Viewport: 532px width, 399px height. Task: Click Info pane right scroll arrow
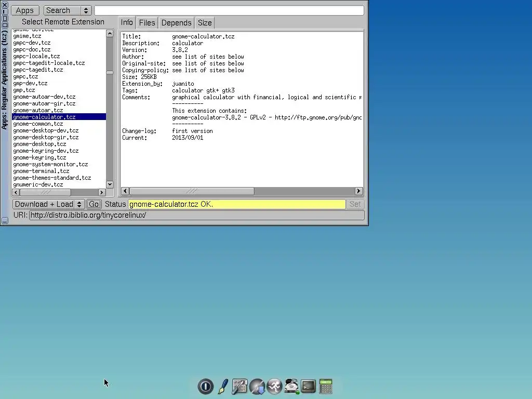click(x=358, y=191)
